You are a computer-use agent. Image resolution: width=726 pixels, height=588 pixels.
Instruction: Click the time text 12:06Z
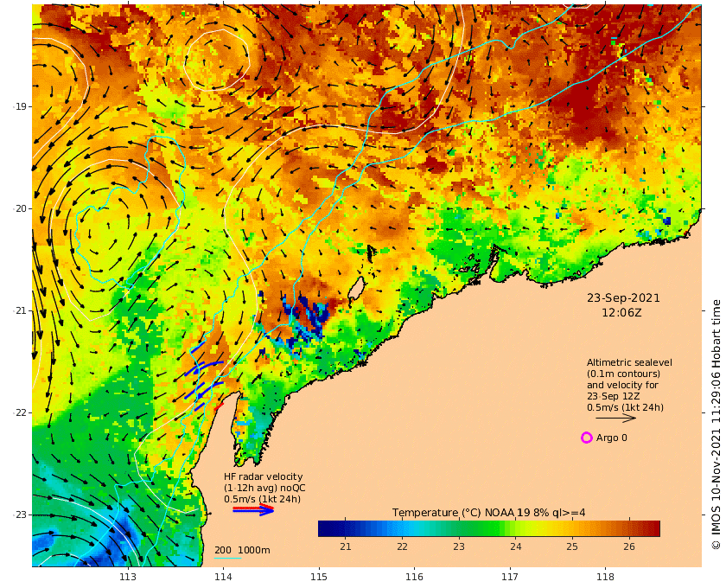coord(621,313)
